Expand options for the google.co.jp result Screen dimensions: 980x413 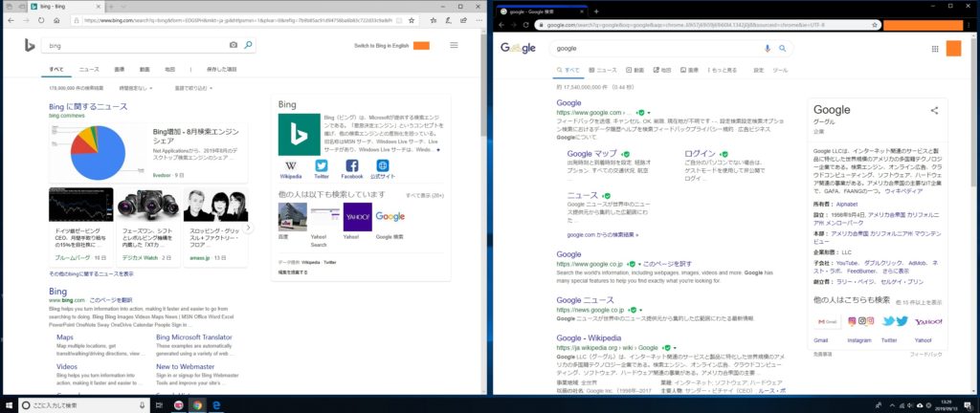pos(639,265)
